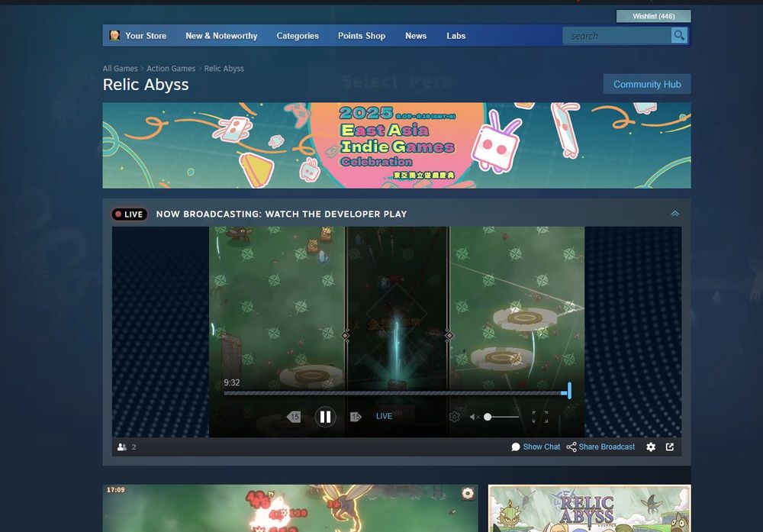This screenshot has height=532, width=763.
Task: Open the East Asia Indie Games Celebration banner
Action: (x=397, y=145)
